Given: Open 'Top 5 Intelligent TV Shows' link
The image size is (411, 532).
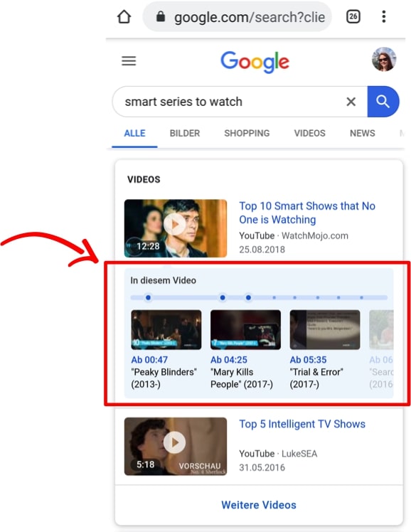Looking at the screenshot, I should click(x=302, y=424).
